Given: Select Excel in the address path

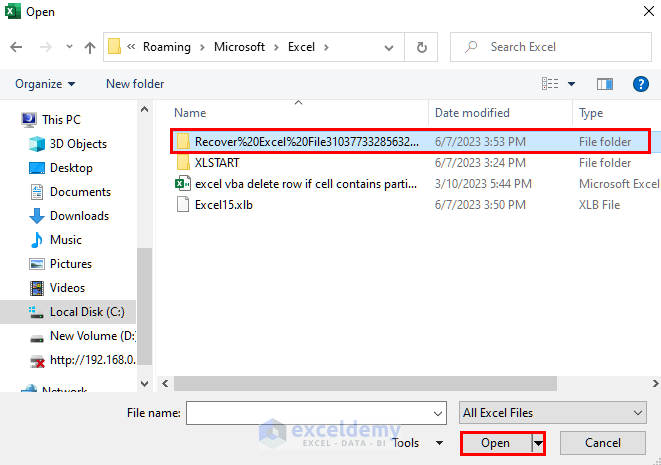Looking at the screenshot, I should click(x=301, y=46).
